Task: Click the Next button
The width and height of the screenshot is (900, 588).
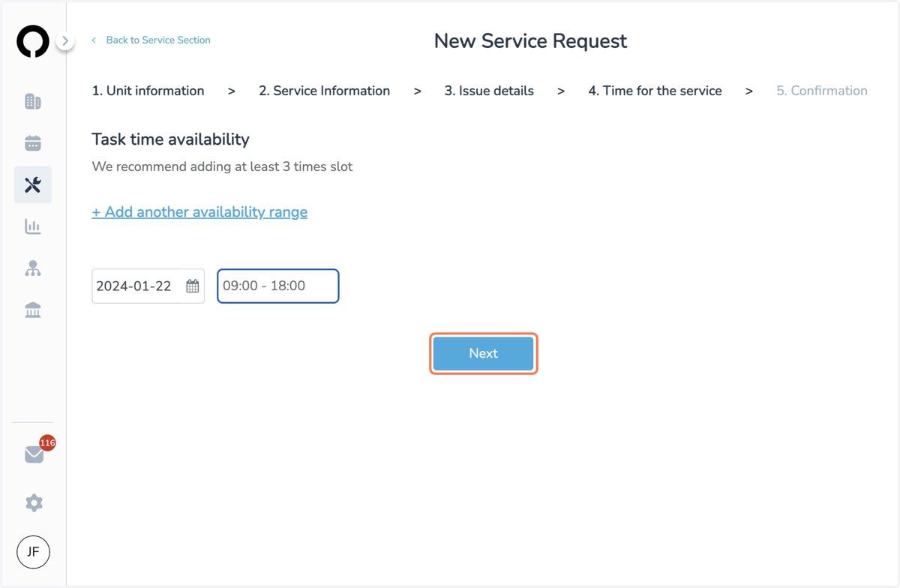Action: [x=484, y=353]
